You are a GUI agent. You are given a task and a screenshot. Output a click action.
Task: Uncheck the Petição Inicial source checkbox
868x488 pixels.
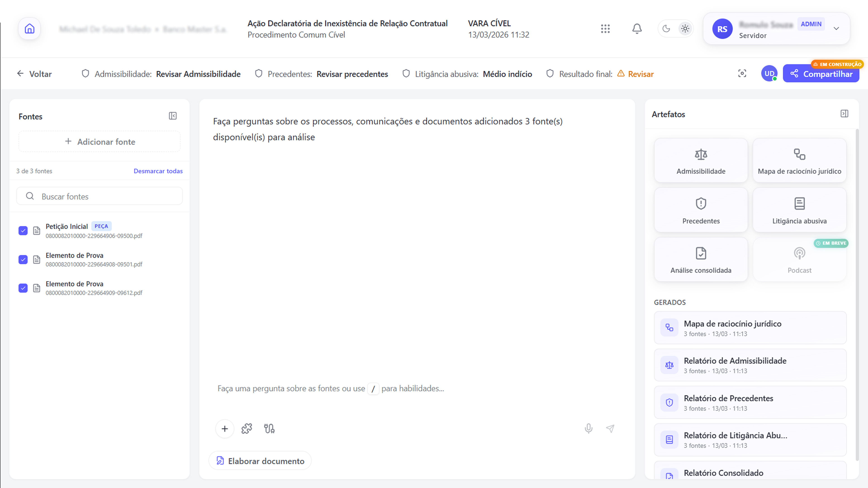[23, 230]
